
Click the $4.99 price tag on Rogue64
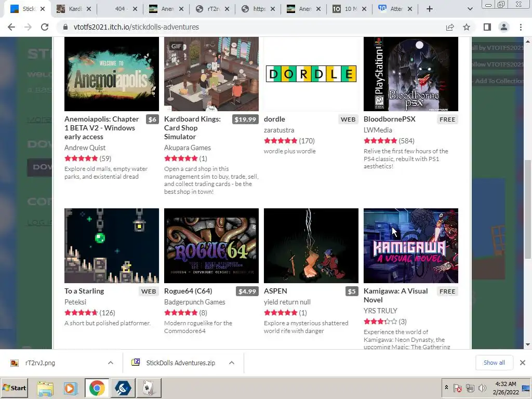(247, 291)
